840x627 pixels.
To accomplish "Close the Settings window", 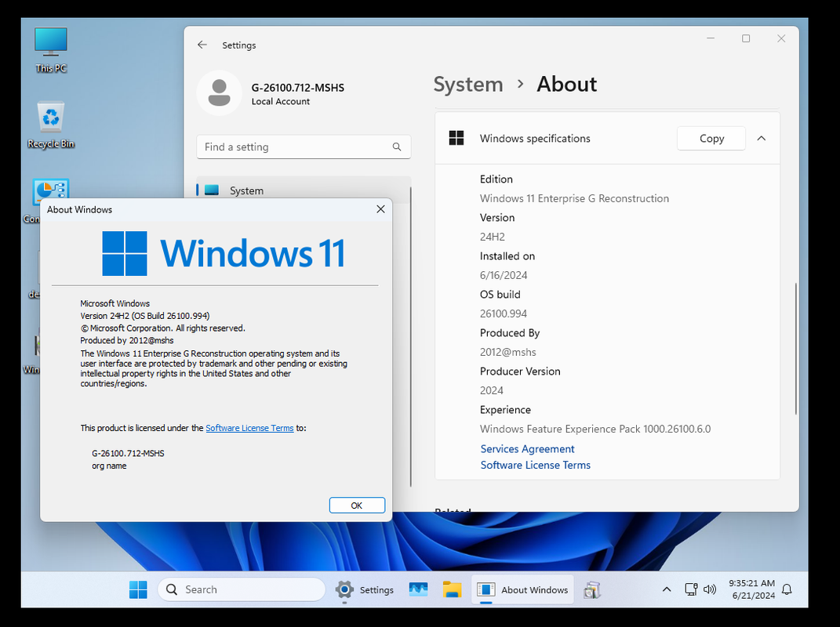I will (x=781, y=38).
